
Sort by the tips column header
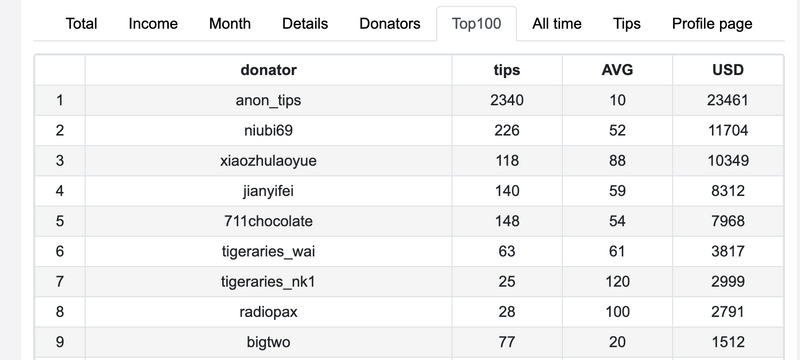coord(507,70)
